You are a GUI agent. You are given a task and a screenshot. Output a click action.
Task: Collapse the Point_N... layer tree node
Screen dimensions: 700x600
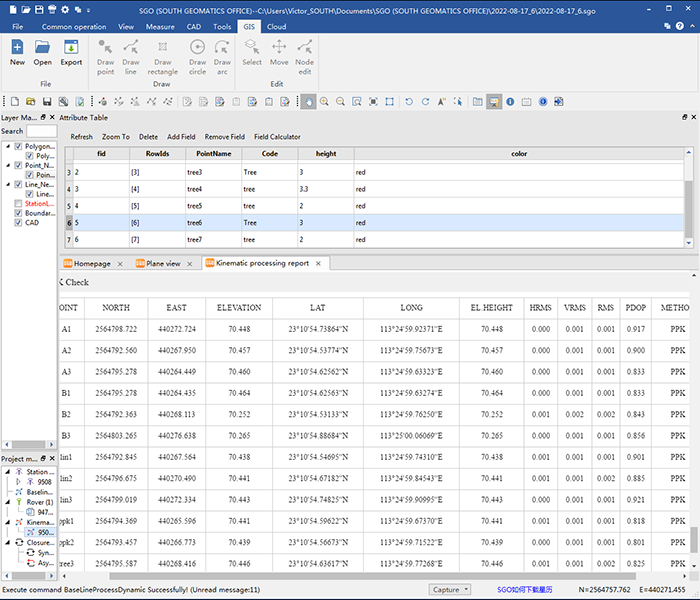coord(8,165)
